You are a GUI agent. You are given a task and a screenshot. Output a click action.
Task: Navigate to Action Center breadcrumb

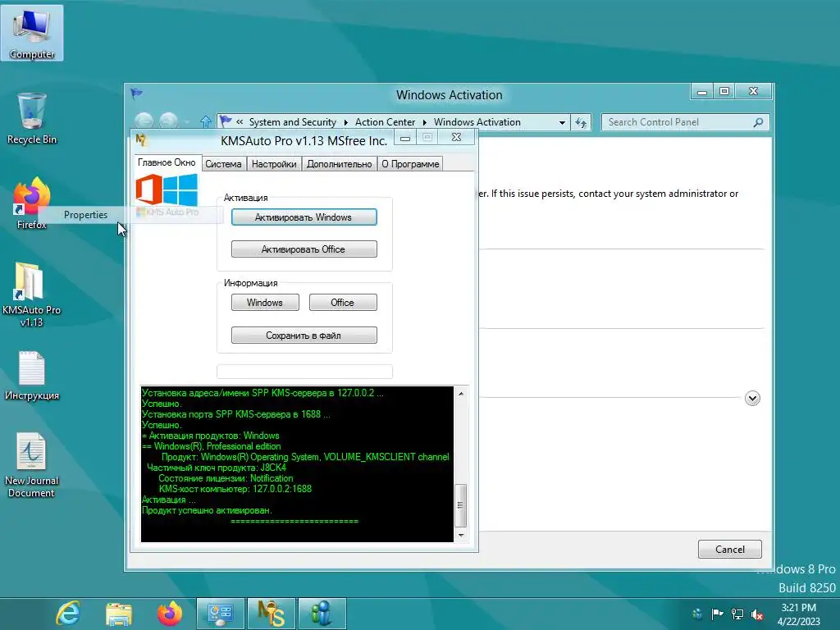pos(385,123)
